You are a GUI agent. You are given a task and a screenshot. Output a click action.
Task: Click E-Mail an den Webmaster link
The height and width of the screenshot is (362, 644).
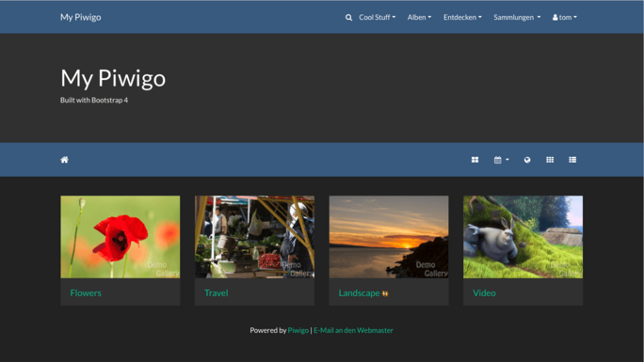coord(353,330)
